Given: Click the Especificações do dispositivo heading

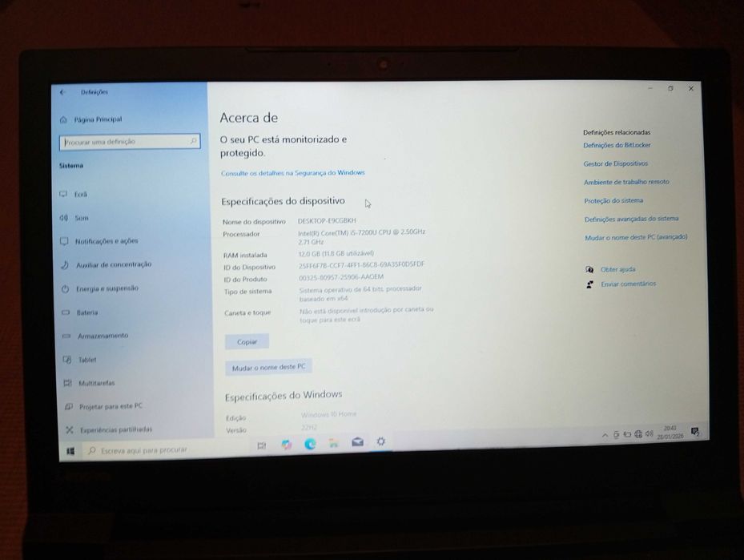Looking at the screenshot, I should (x=283, y=201).
